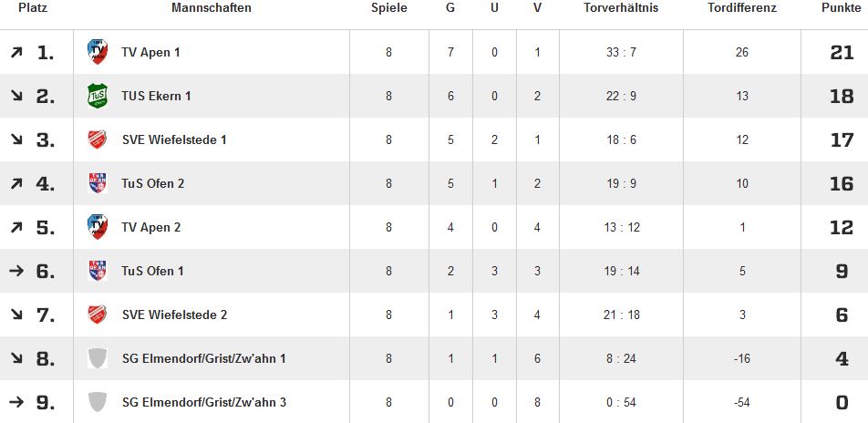This screenshot has width=868, height=423.
Task: Click the TUS Ekern 1 green crest
Action: coord(98,96)
